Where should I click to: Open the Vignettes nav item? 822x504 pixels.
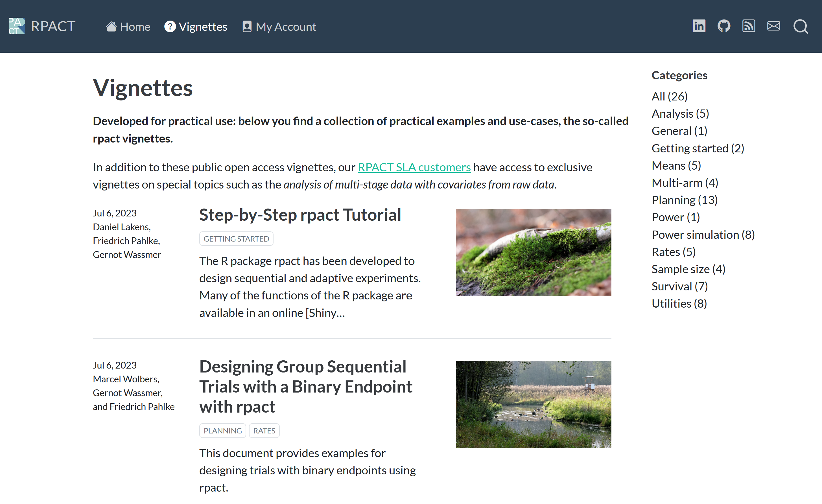(x=196, y=27)
